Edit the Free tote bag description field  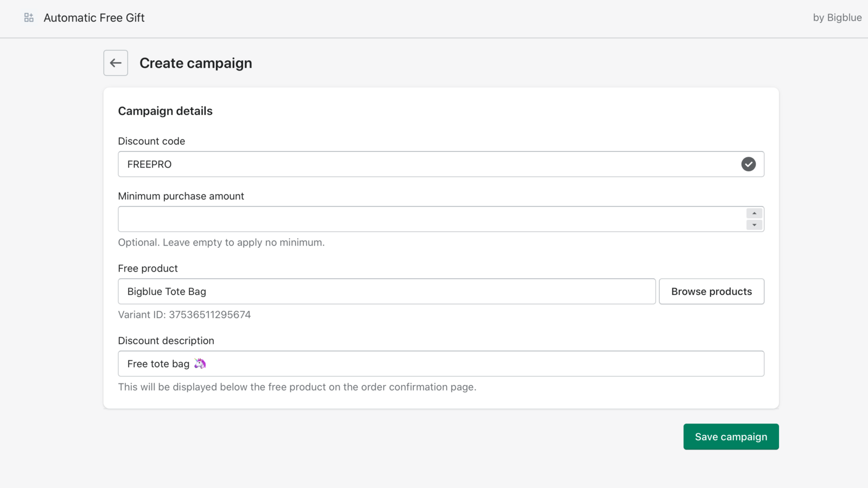click(380, 363)
